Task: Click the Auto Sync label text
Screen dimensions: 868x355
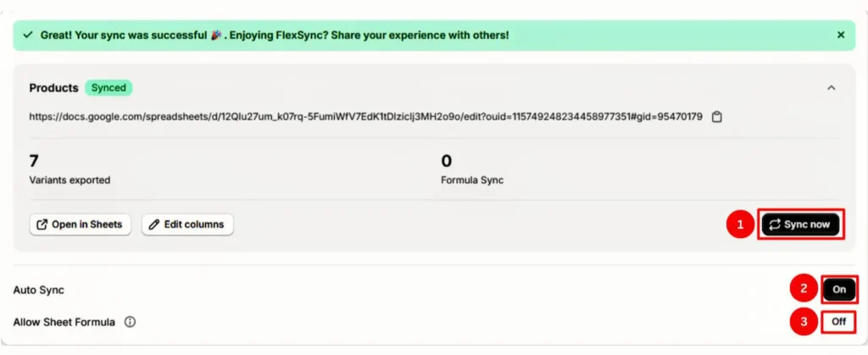Action: pos(38,290)
